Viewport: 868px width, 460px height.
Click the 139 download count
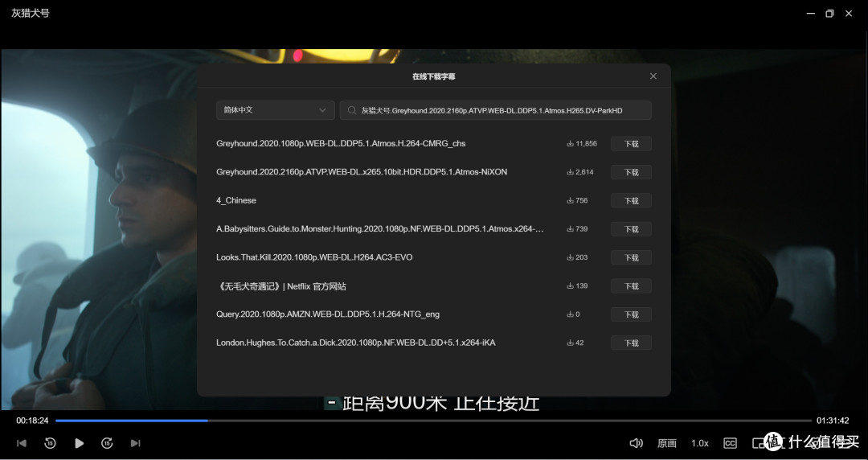click(x=577, y=286)
